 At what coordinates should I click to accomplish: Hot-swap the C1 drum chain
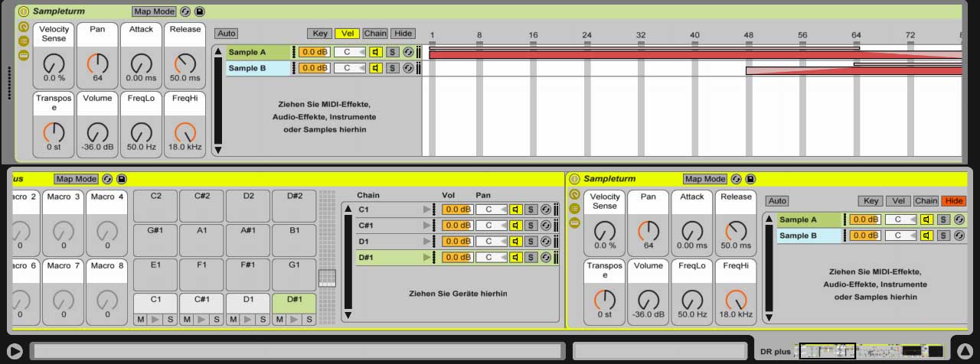(546, 210)
